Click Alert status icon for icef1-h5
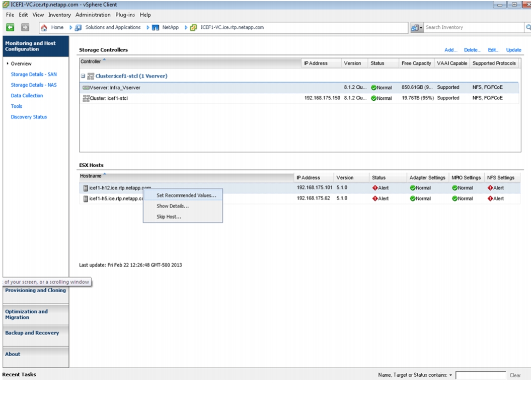Viewport: 532px width, 401px height. (375, 198)
